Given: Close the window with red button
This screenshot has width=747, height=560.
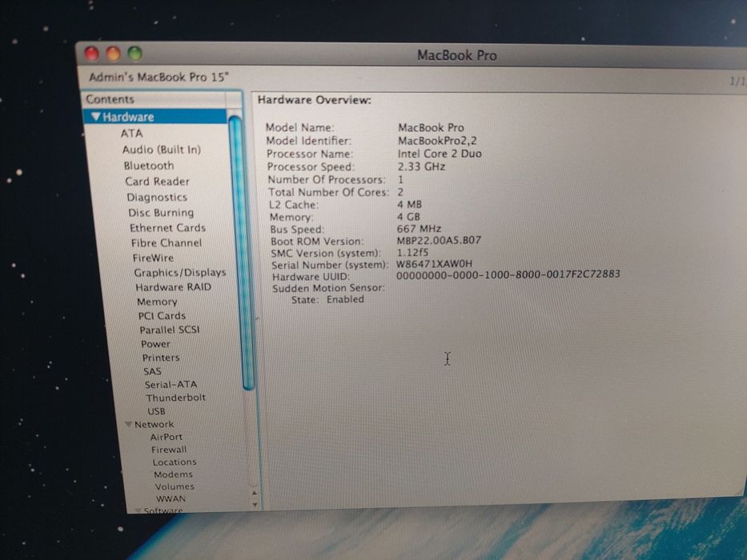Looking at the screenshot, I should point(92,54).
